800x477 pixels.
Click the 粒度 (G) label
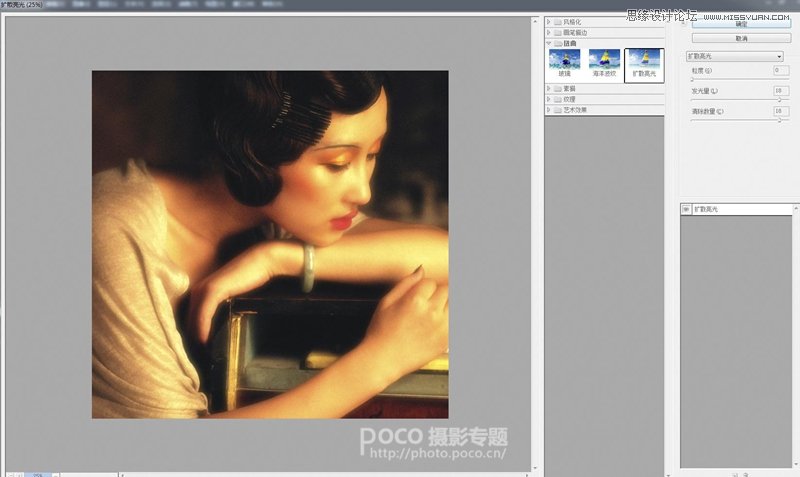click(x=702, y=71)
